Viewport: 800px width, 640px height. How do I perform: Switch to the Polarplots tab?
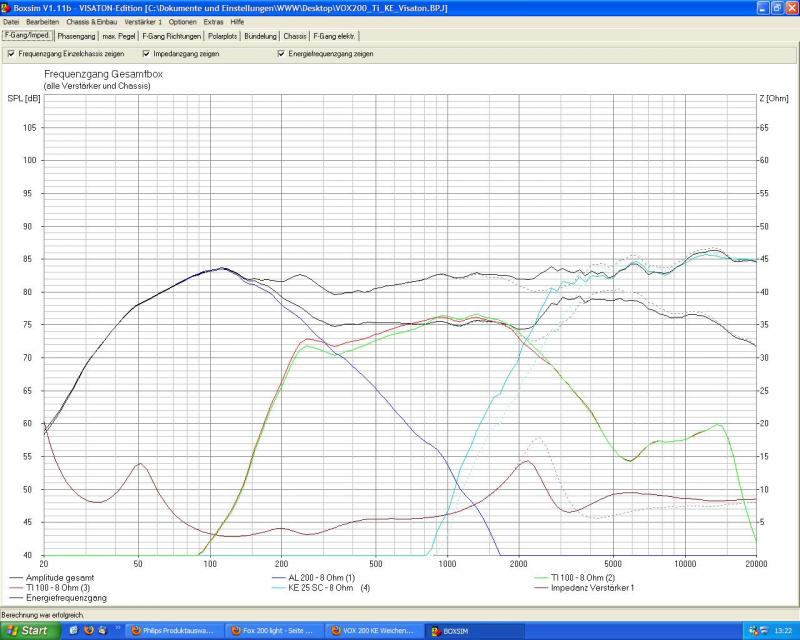click(x=208, y=36)
